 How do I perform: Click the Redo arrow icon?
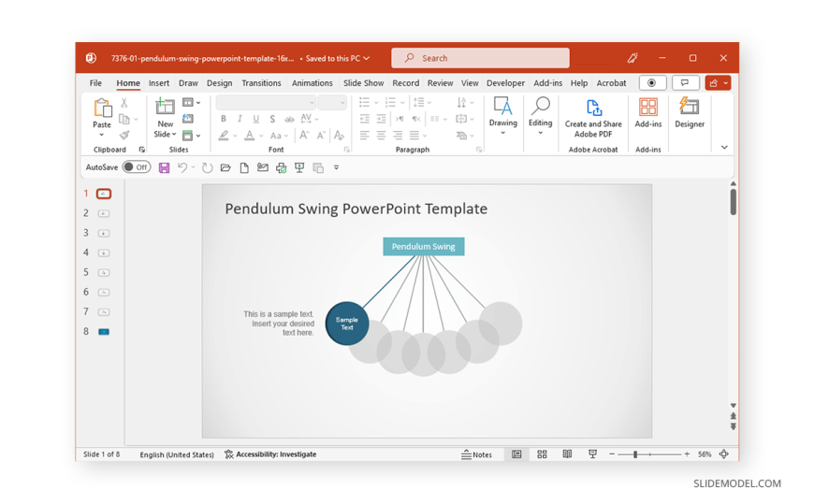point(207,167)
